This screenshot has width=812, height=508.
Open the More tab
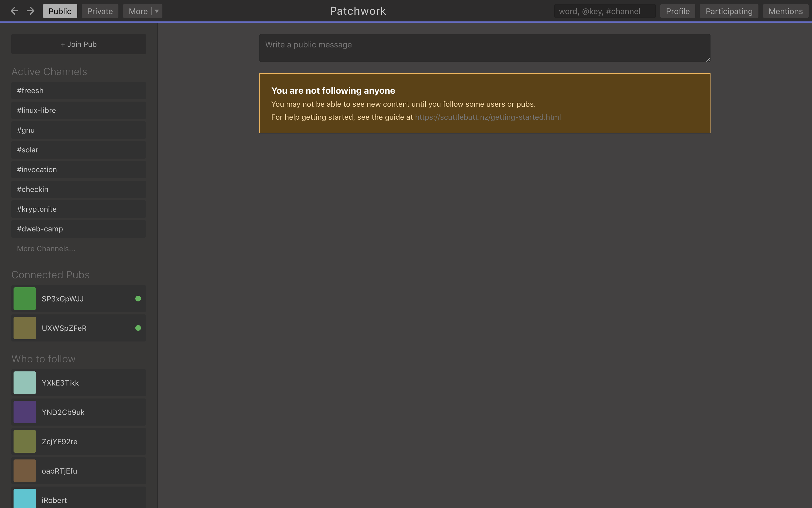tap(138, 11)
